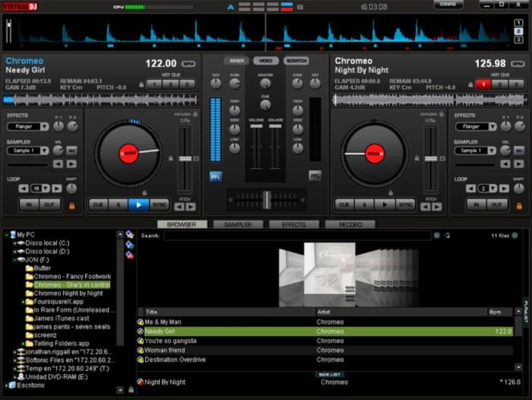Open the Flanger effects dropdown on left deck

pyautogui.click(x=27, y=126)
